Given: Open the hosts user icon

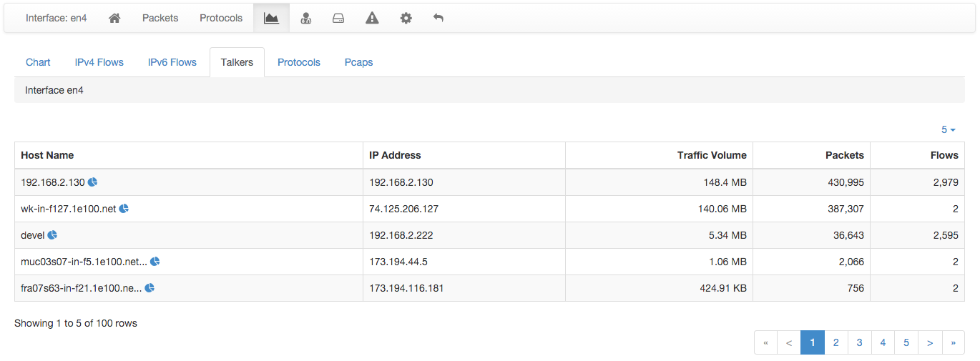Looking at the screenshot, I should click(305, 18).
